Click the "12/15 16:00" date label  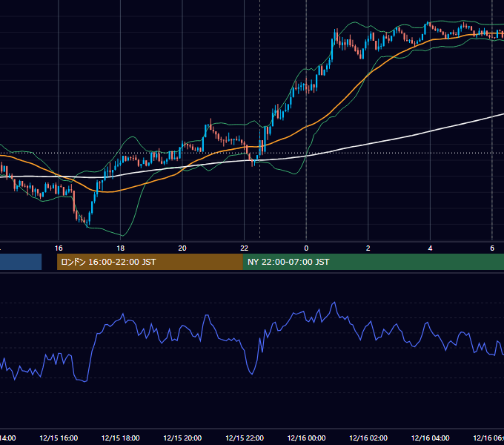59,438
